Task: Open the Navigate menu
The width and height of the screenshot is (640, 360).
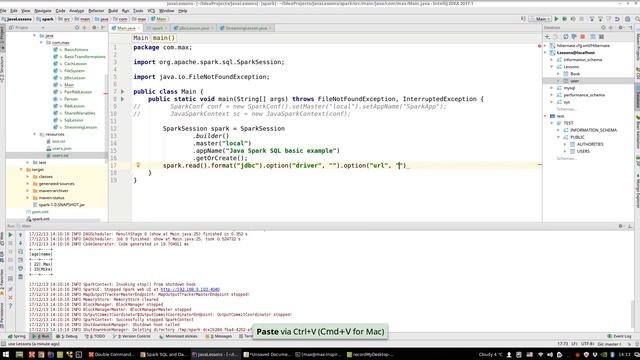Action: (42, 11)
